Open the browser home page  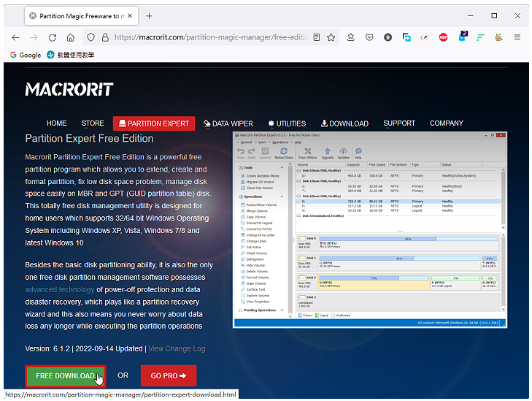[x=71, y=37]
